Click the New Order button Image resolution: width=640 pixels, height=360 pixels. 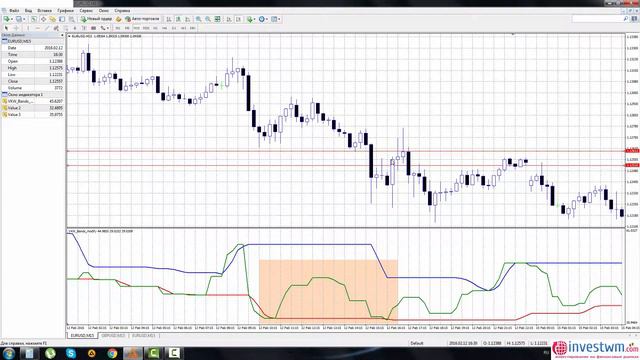point(96,19)
